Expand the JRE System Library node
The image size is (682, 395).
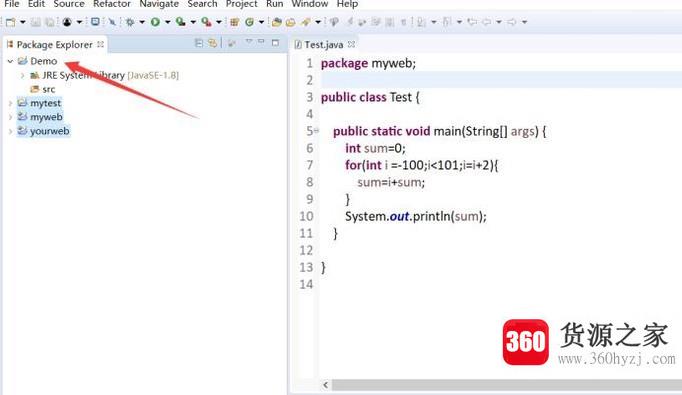coord(22,75)
